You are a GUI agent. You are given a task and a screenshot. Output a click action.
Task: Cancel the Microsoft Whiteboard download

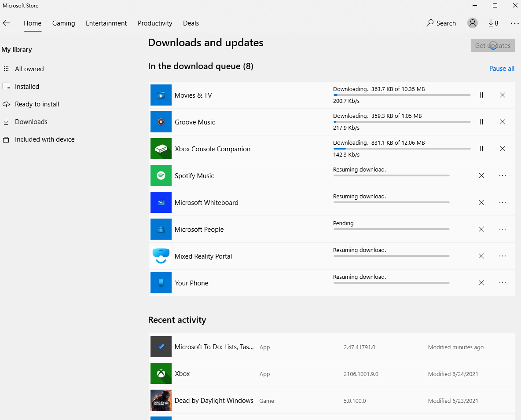click(x=481, y=202)
